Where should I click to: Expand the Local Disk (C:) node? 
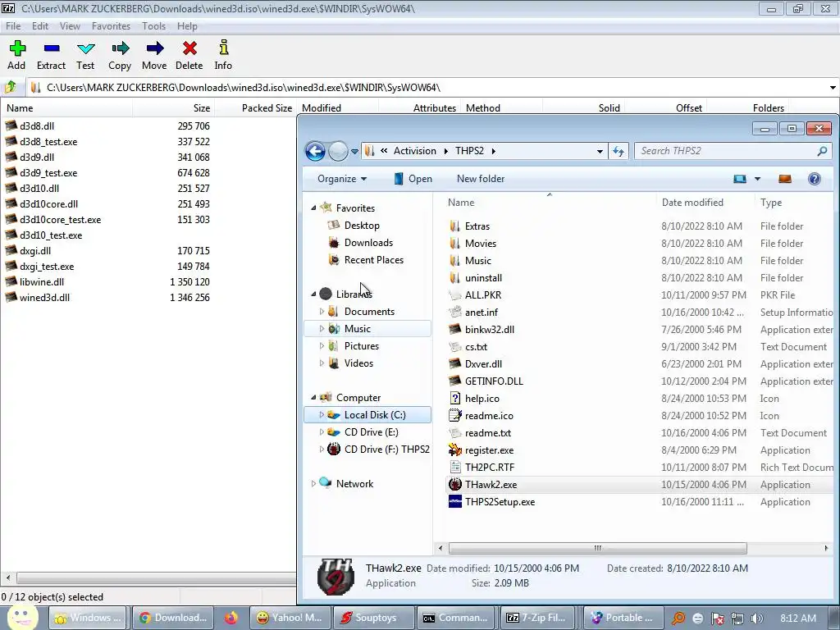322,414
